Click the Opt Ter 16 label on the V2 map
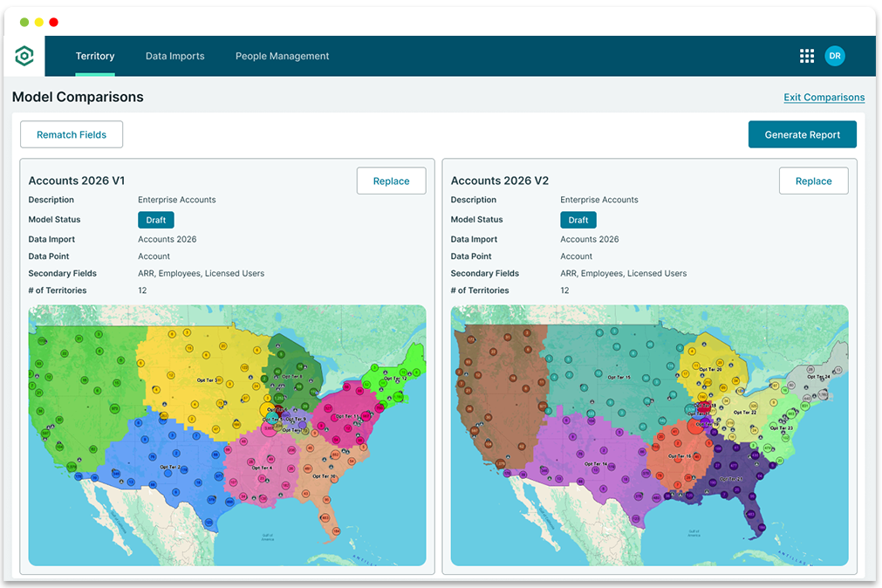The height and width of the screenshot is (588, 882). (678, 455)
